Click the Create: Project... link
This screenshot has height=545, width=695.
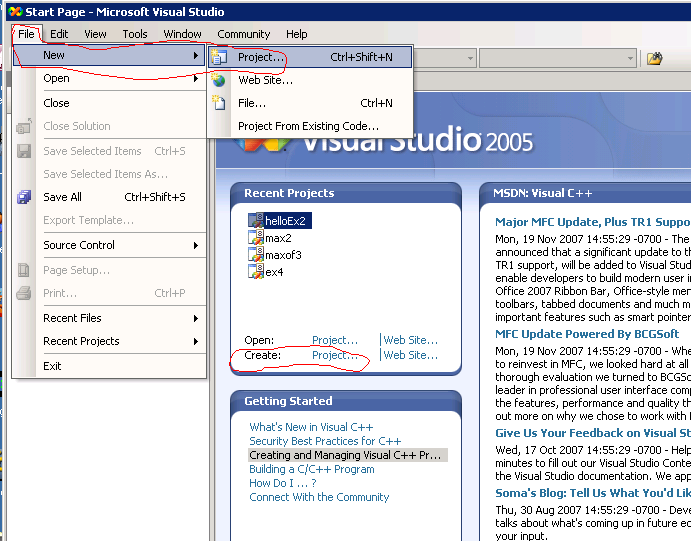(x=335, y=355)
